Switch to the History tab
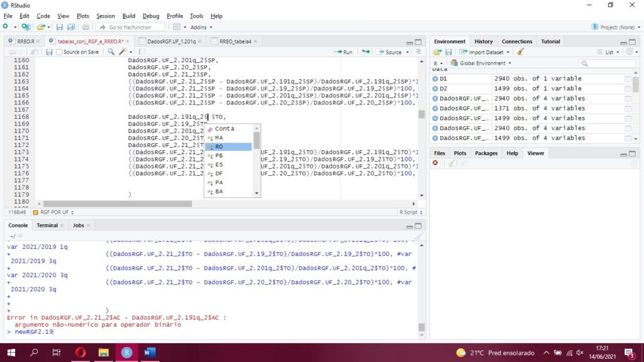 (484, 41)
